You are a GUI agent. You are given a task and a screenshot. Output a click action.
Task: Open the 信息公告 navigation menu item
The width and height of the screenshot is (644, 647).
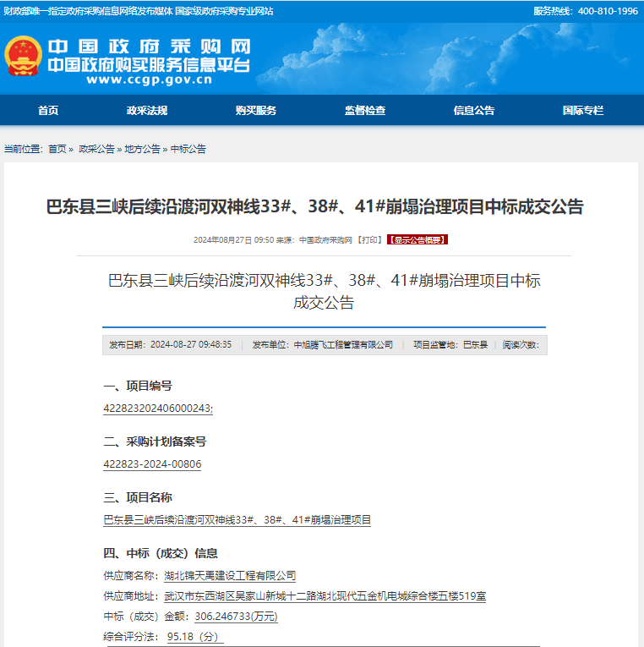pos(474,111)
